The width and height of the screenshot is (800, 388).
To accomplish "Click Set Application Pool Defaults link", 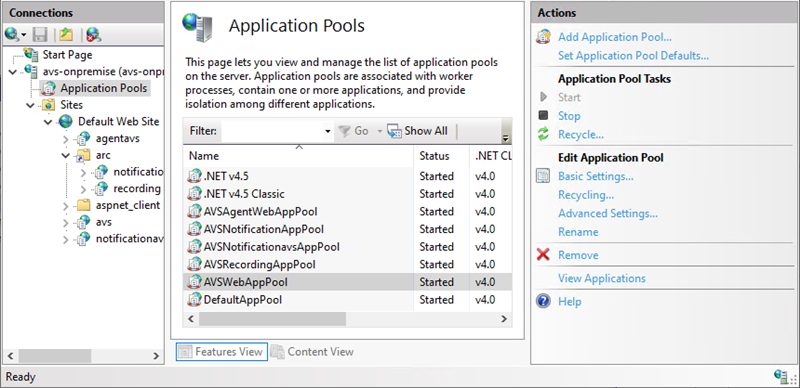I will coord(633,56).
